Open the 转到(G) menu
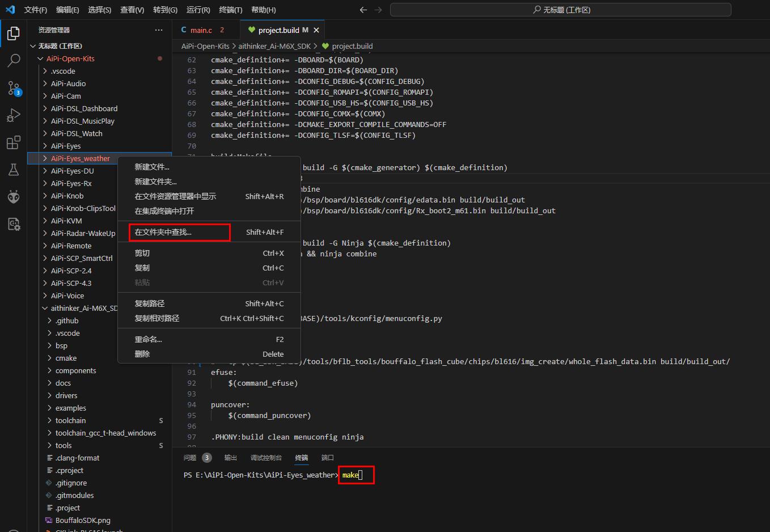This screenshot has width=770, height=532. tap(165, 10)
